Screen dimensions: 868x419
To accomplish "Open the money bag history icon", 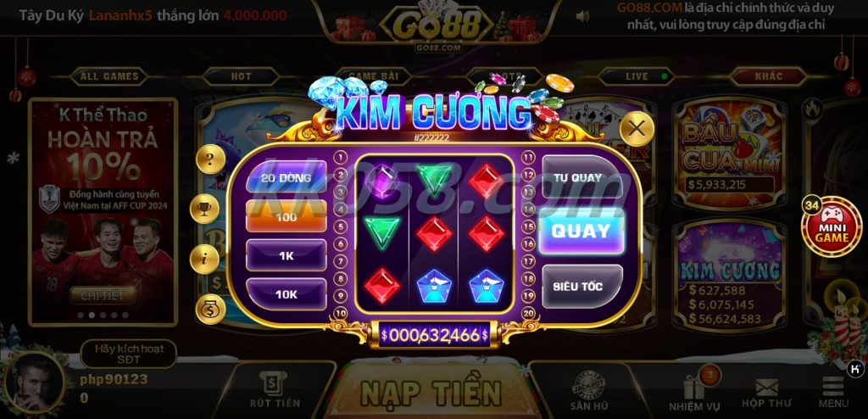I will 210,309.
